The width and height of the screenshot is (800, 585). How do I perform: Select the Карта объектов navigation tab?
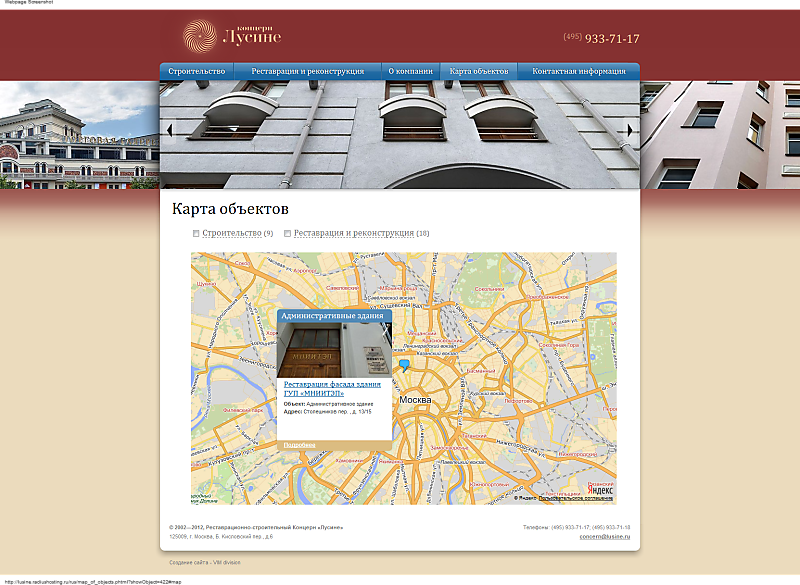coord(479,71)
